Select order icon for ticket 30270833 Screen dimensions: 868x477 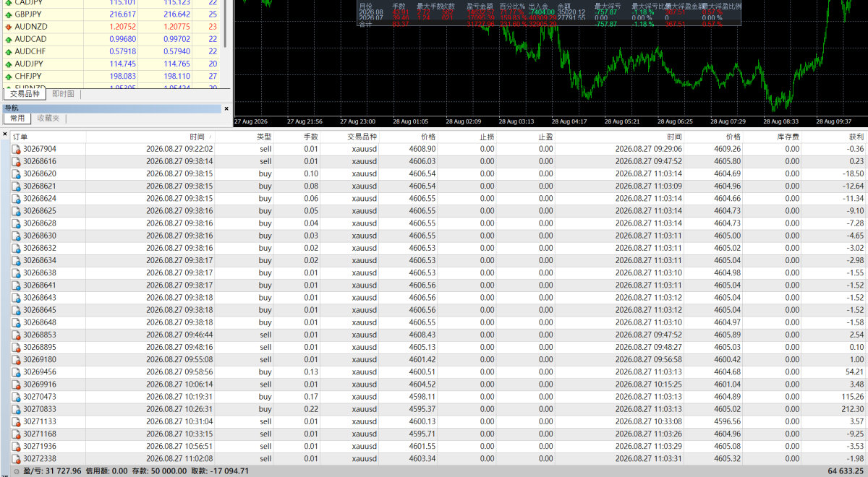[17, 409]
